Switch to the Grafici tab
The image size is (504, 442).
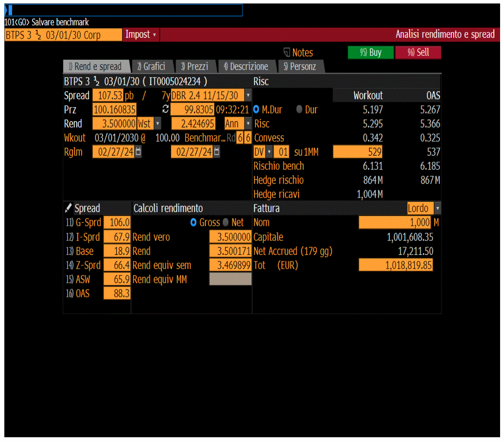pos(153,66)
